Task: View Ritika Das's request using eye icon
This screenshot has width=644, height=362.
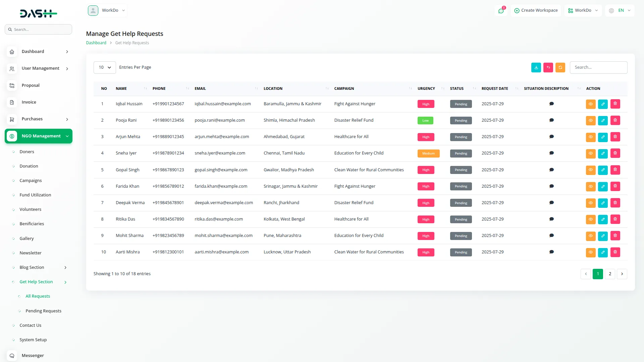Action: [591, 219]
